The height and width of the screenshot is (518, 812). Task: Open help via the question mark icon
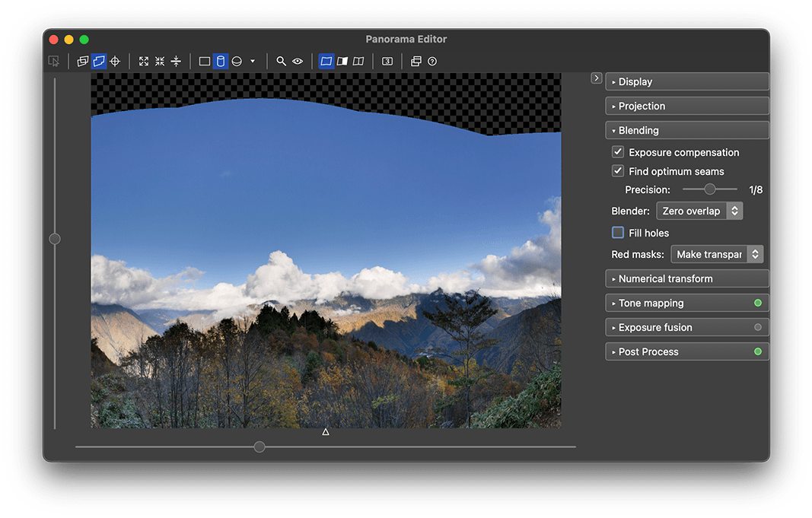[432, 62]
